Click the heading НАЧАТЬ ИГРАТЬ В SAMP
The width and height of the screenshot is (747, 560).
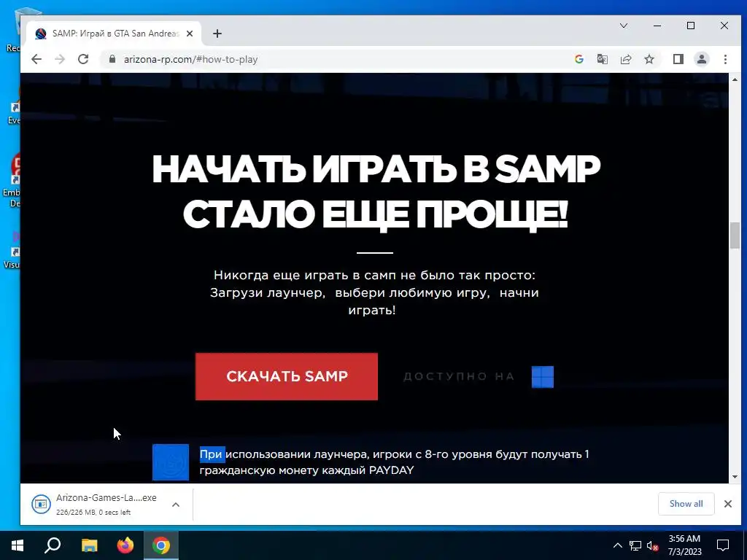(376, 168)
